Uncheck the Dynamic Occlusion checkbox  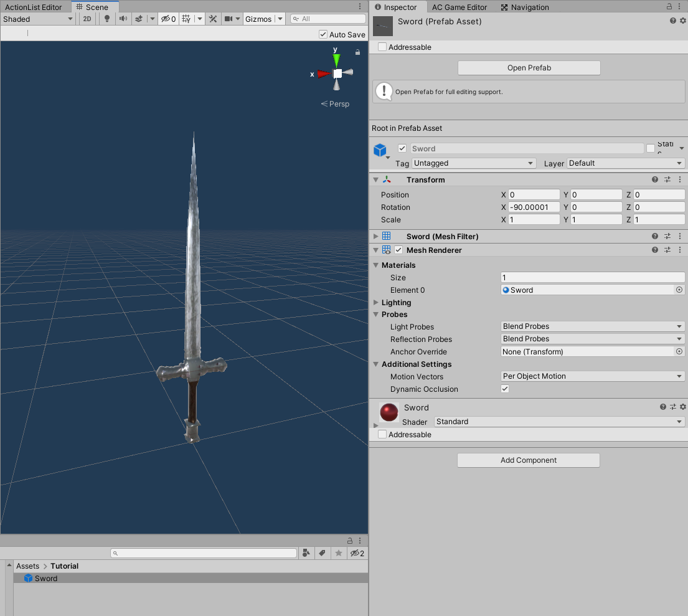[x=505, y=389]
